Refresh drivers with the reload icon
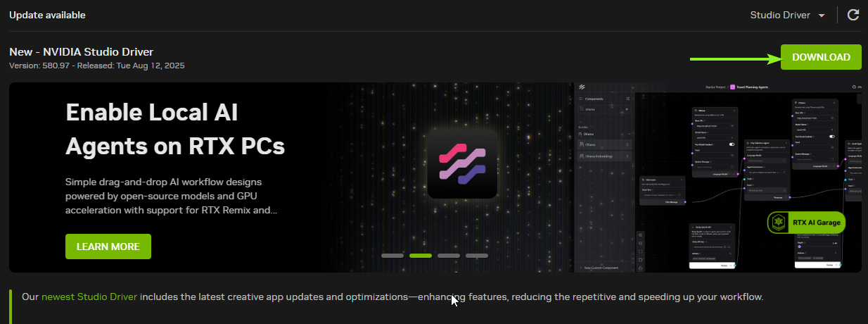This screenshot has height=324, width=868. [853, 15]
